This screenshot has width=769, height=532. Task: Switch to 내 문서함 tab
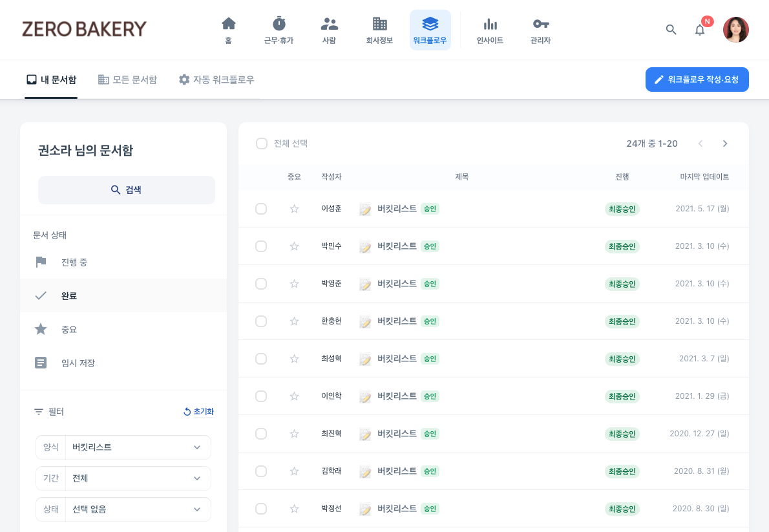[x=51, y=80]
